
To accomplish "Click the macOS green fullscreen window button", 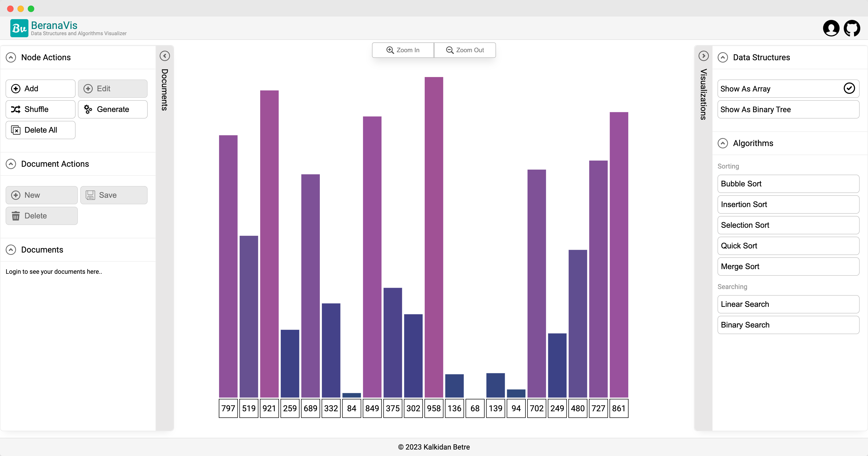I will coord(31,9).
